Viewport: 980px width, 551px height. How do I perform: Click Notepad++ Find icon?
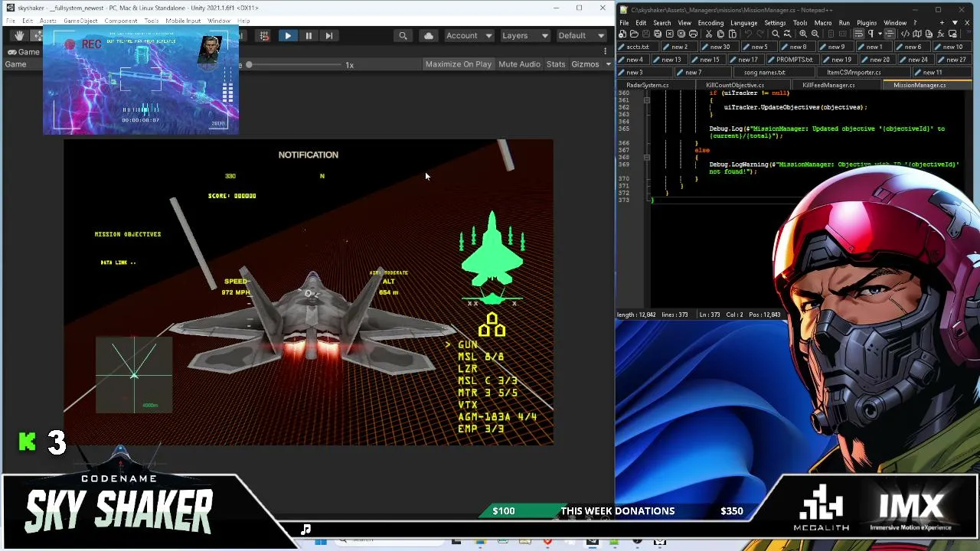click(x=776, y=34)
